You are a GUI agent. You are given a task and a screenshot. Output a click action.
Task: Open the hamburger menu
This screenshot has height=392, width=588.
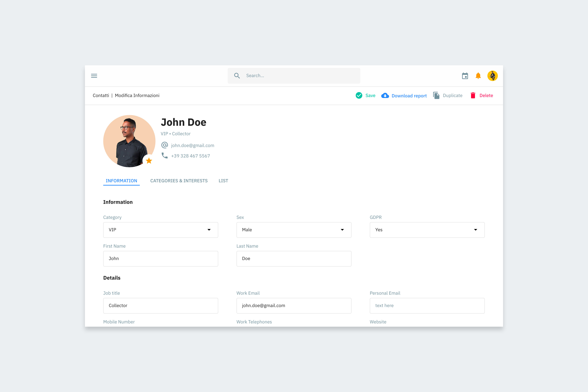94,76
